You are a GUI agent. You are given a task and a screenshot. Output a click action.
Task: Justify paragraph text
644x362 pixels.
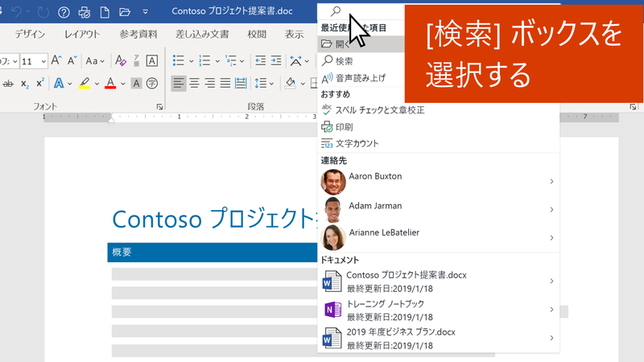tap(225, 84)
